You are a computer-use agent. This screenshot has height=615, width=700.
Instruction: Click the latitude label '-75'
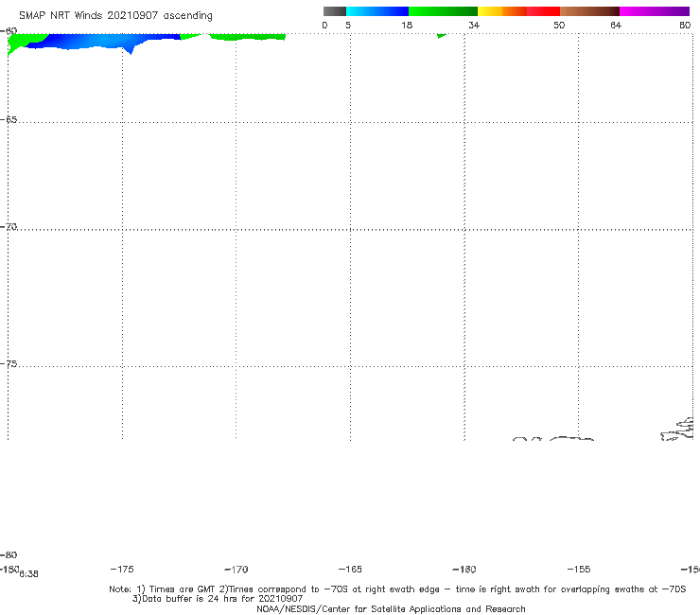click(9, 364)
